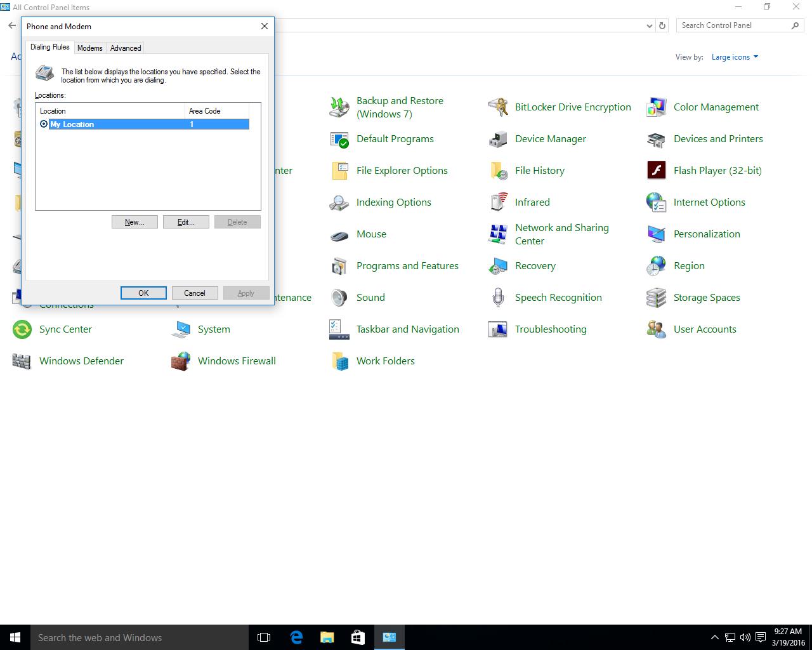Screen dimensions: 812x650
Task: Open the Store from the taskbar
Action: (358, 637)
